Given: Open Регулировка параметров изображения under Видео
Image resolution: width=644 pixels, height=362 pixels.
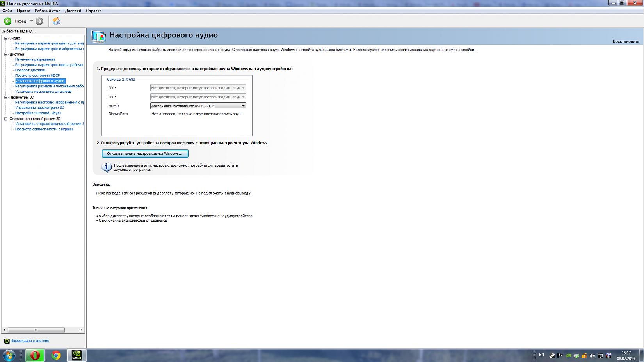Looking at the screenshot, I should point(49,49).
